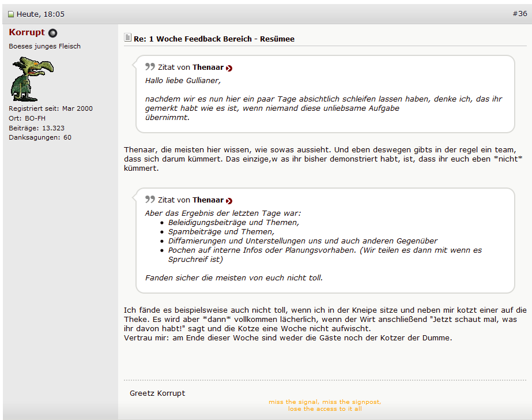Click the post title Re: 1 Woche Feedback Bereich
532x420 pixels.
tap(214, 39)
